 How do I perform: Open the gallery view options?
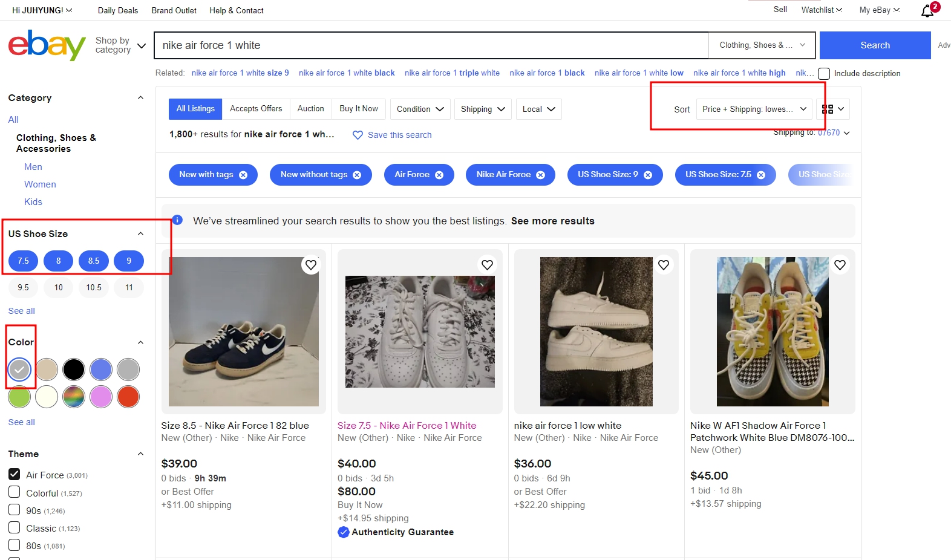(833, 109)
